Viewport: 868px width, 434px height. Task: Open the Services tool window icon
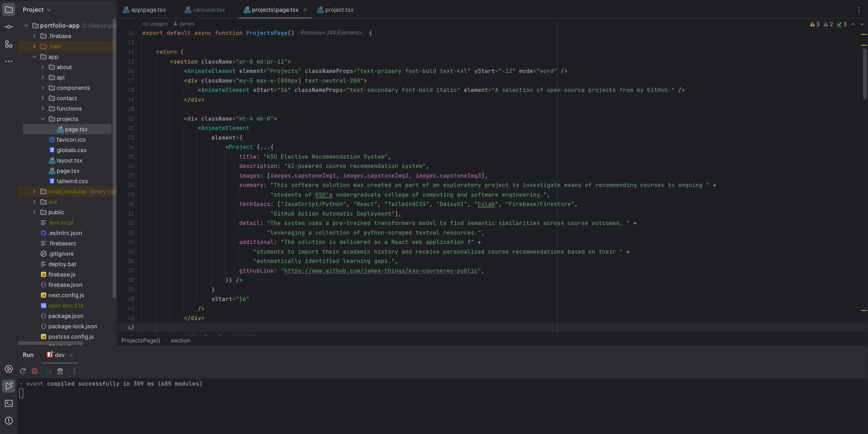coord(9,369)
